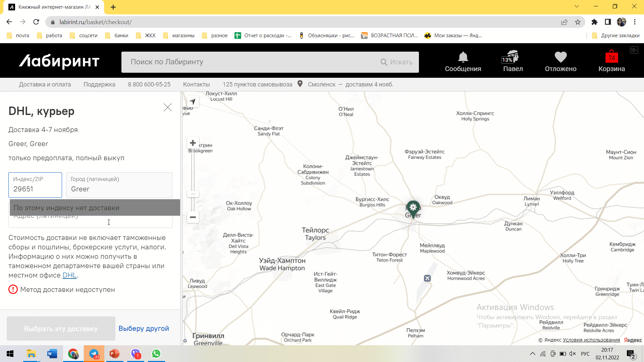Screen dimensions: 644x362
Task: Open WhatsApp from the taskbar
Action: pos(156,354)
